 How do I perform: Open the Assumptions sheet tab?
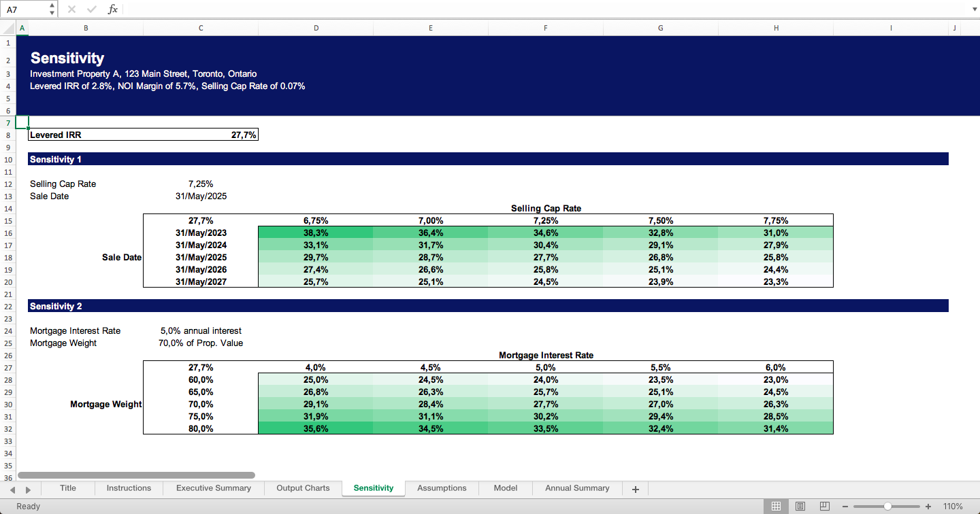[442, 488]
